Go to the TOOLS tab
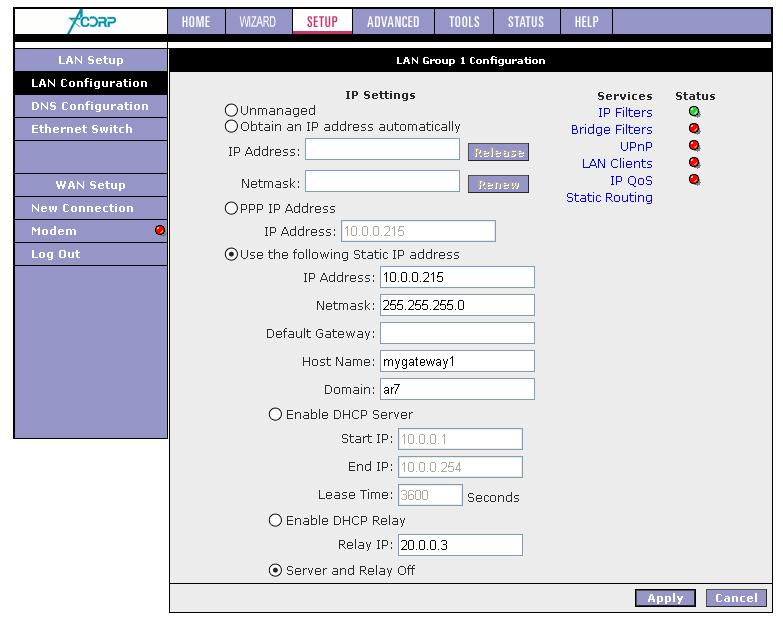This screenshot has width=783, height=624. [x=464, y=21]
